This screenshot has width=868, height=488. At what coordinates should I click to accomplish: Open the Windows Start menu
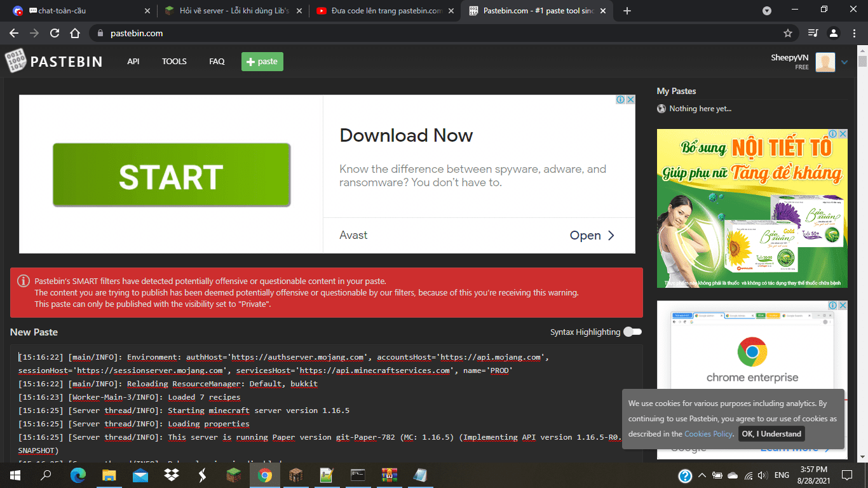[15, 475]
